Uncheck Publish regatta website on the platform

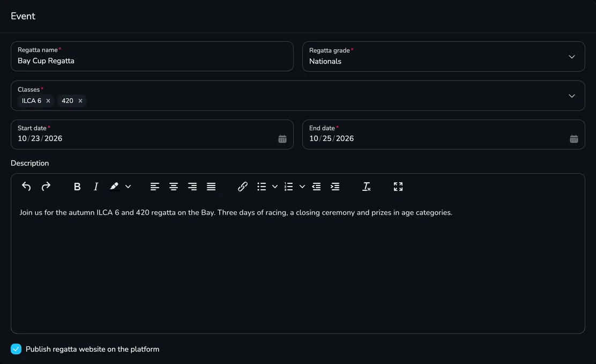[16, 349]
